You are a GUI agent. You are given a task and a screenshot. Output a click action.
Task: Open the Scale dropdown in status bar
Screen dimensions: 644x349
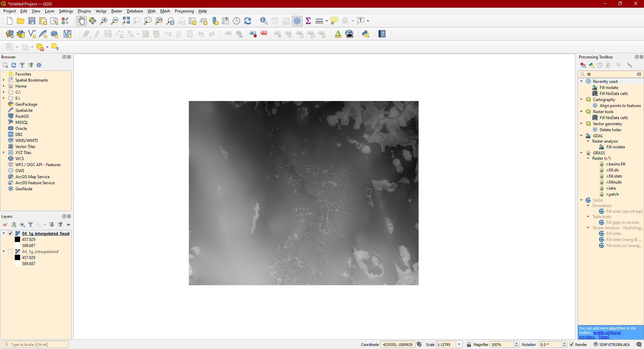pos(459,345)
